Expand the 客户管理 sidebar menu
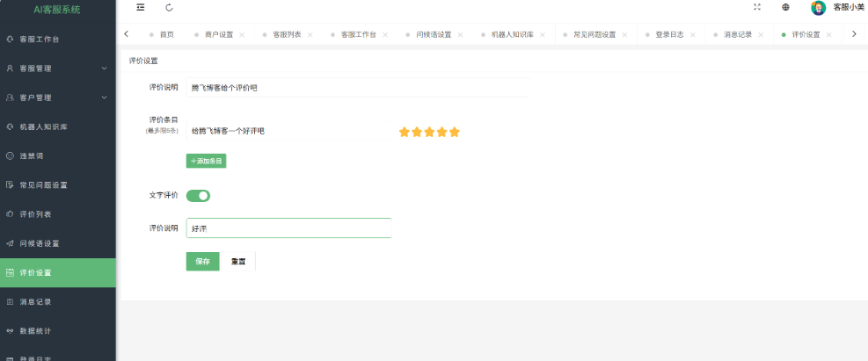This screenshot has height=361, width=868. point(57,97)
